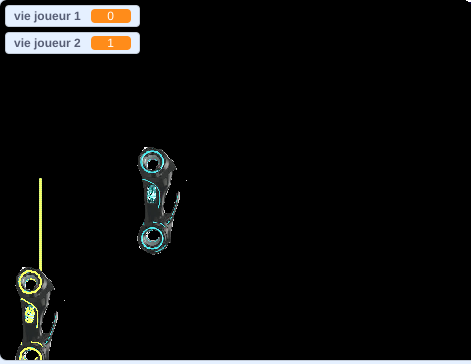Click the orange value 1 for joueur 2

click(111, 43)
